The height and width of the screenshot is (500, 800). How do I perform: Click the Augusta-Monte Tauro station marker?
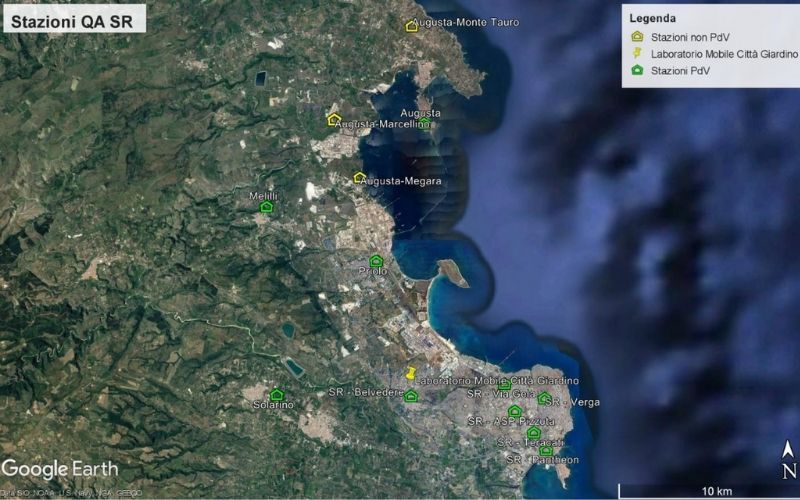click(411, 26)
